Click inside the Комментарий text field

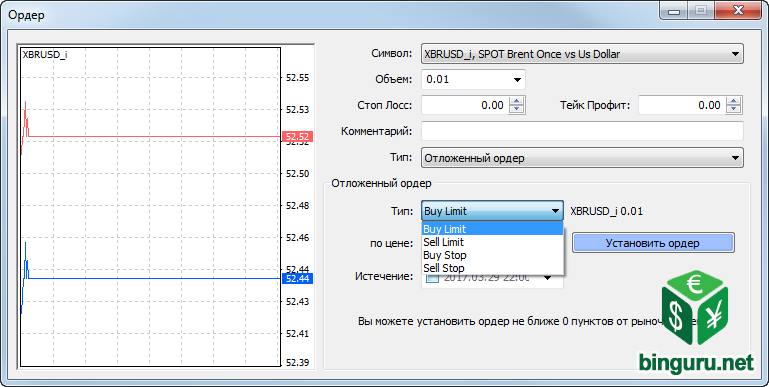582,131
